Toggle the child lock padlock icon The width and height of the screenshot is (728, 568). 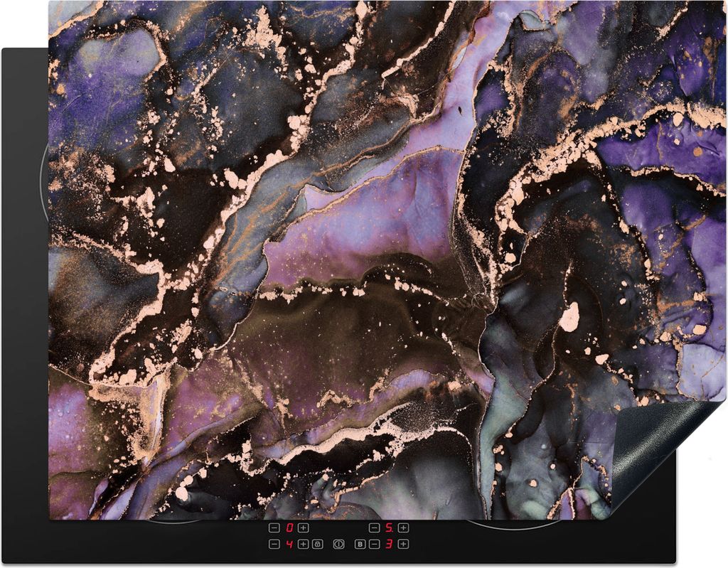coord(318,544)
